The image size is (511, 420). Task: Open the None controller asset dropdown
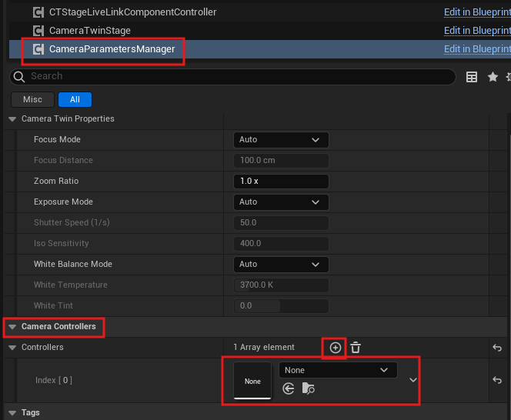[x=337, y=370]
